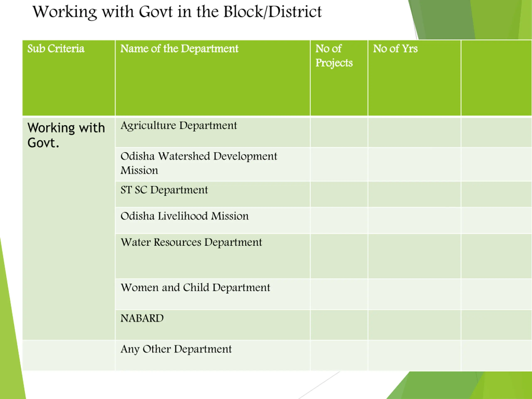Click the 'Water Resources Department' cell
532x399 pixels.
coord(213,256)
